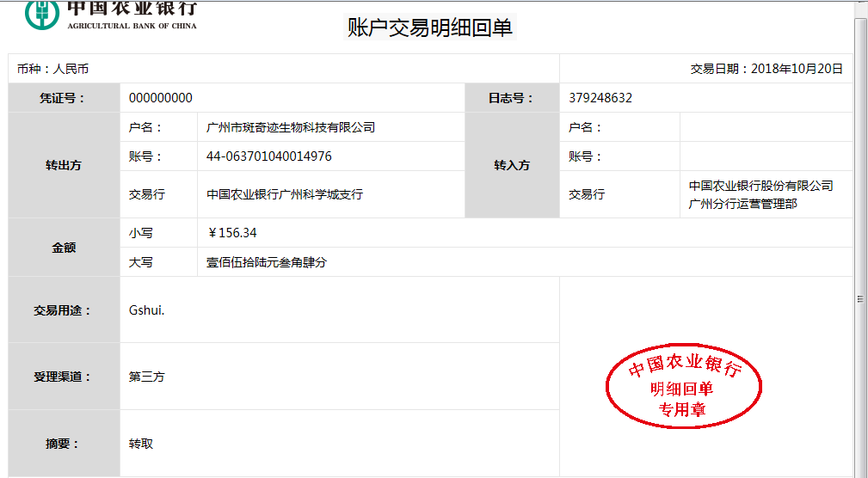
Task: Click the 大写 label
Action: pos(140,262)
